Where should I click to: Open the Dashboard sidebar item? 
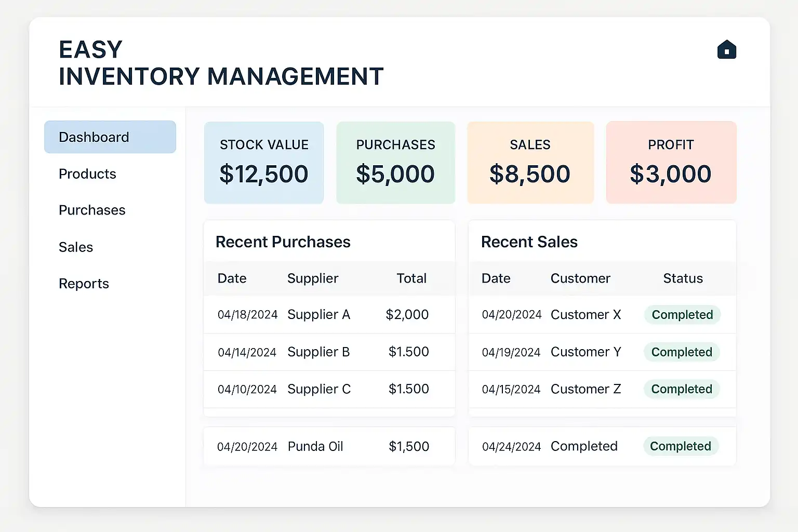tap(110, 137)
